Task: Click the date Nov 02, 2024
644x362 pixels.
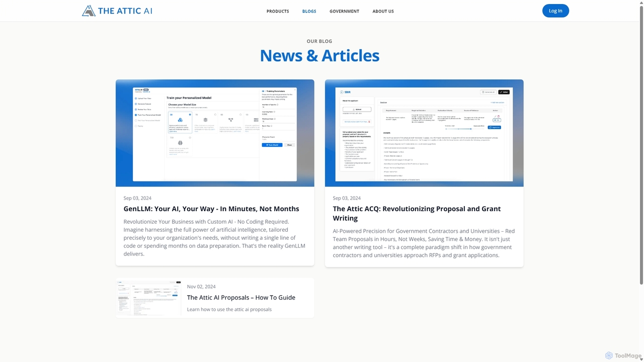Action: [x=201, y=287]
